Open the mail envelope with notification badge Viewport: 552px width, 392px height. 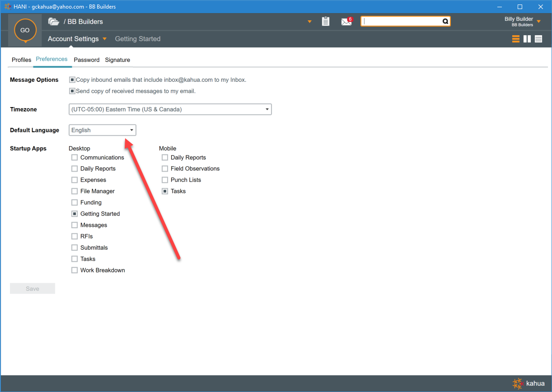(346, 22)
